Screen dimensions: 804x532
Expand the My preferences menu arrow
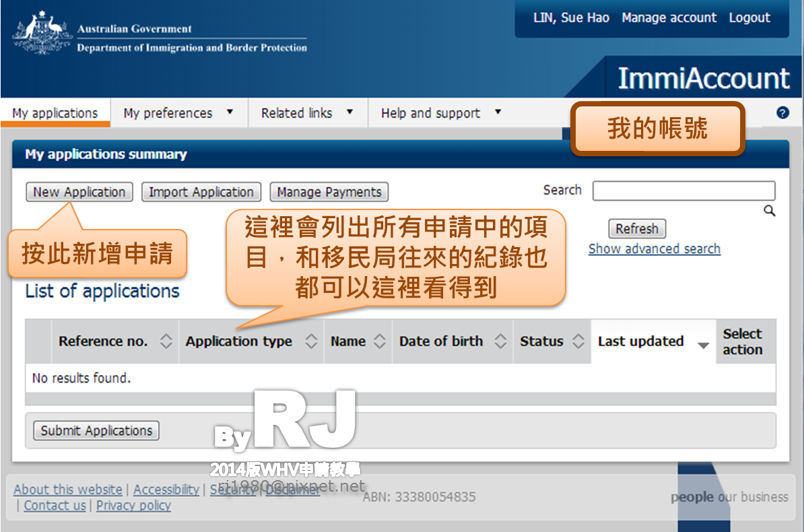tap(230, 112)
